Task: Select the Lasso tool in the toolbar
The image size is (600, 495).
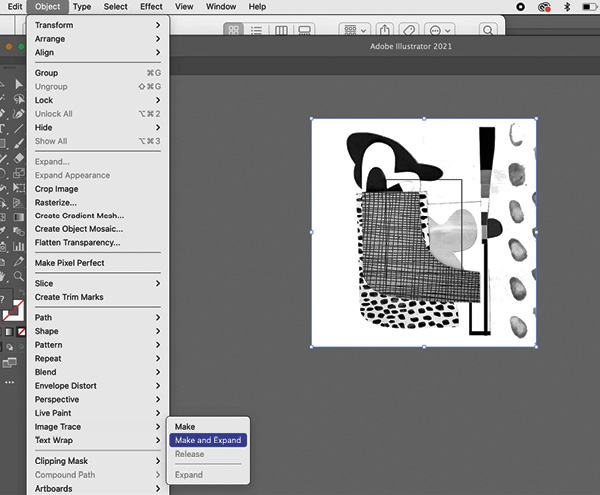Action: (x=18, y=99)
